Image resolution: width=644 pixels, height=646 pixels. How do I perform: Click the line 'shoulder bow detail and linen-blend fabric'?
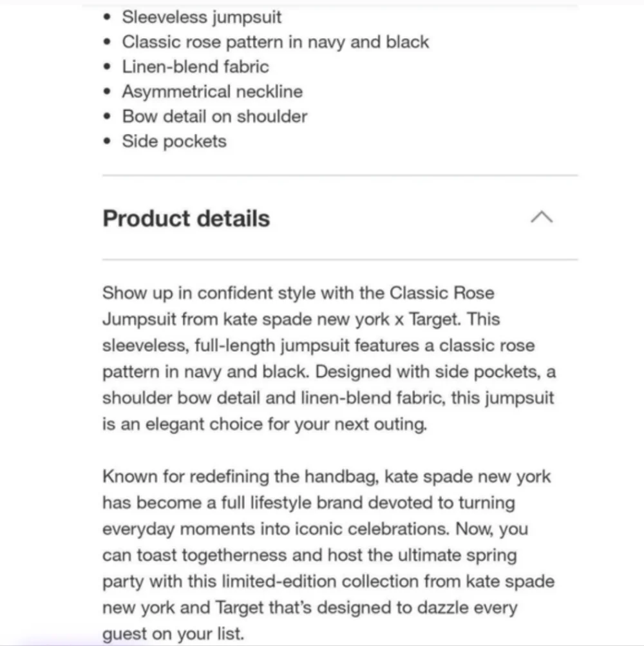point(328,398)
